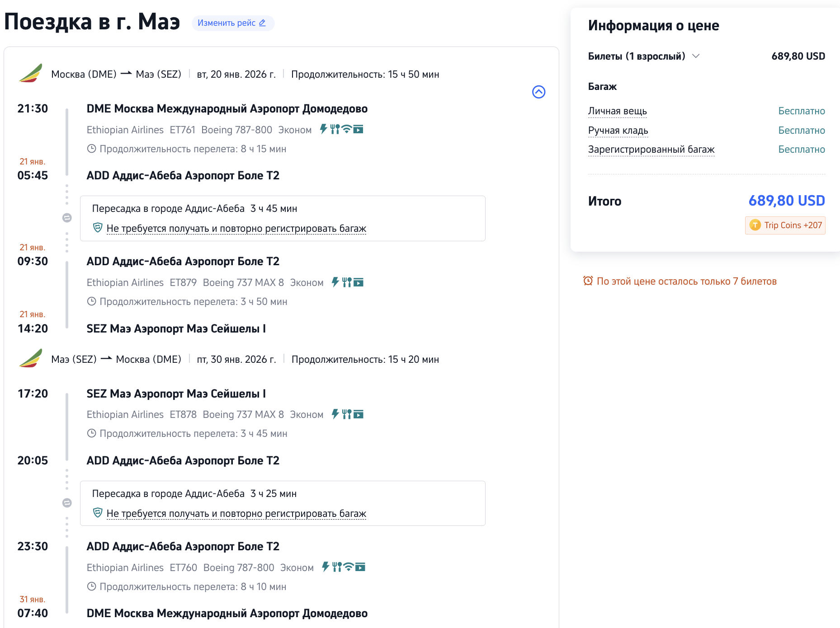Click the total price 689,80 USD
Screen dimensions: 840x628
786,201
